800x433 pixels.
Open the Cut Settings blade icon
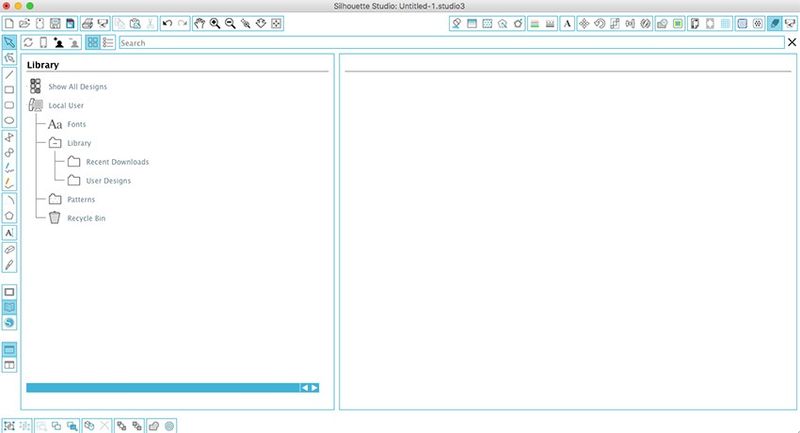(774, 23)
